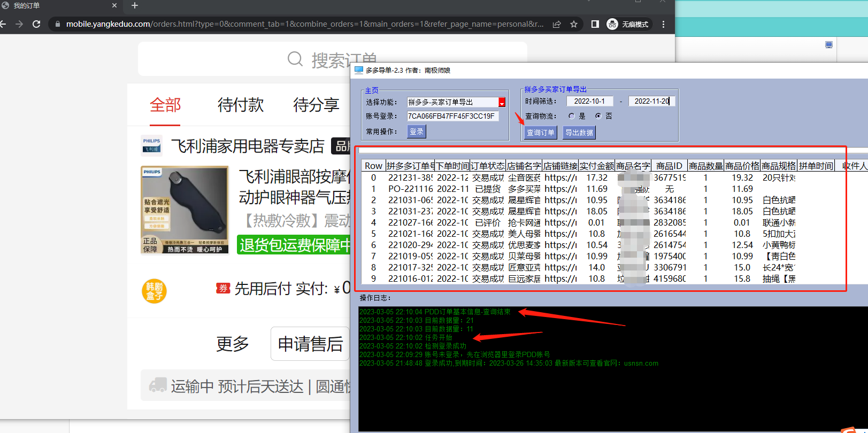The height and width of the screenshot is (433, 868).
Task: Click the search magnifier icon on orders page
Action: point(295,58)
